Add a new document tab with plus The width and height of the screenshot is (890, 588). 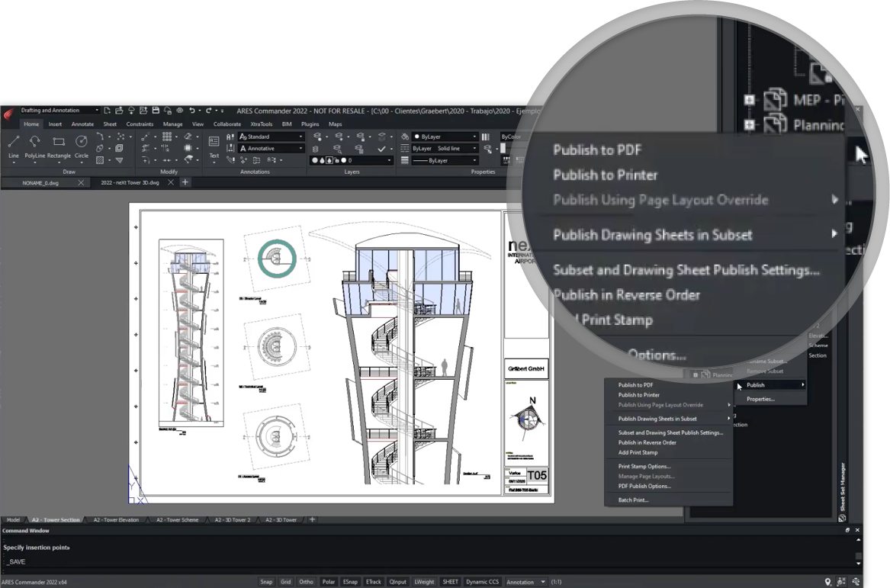click(x=185, y=182)
